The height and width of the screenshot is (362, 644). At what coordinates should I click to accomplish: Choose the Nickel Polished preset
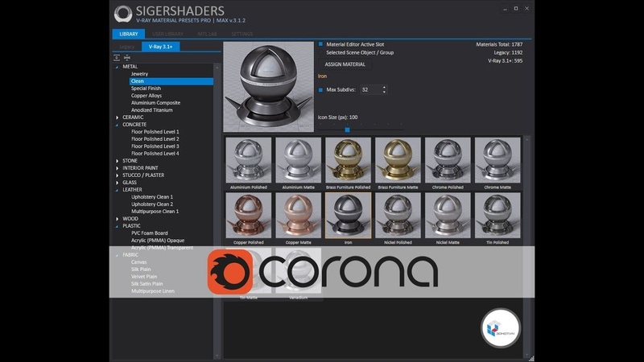(398, 216)
